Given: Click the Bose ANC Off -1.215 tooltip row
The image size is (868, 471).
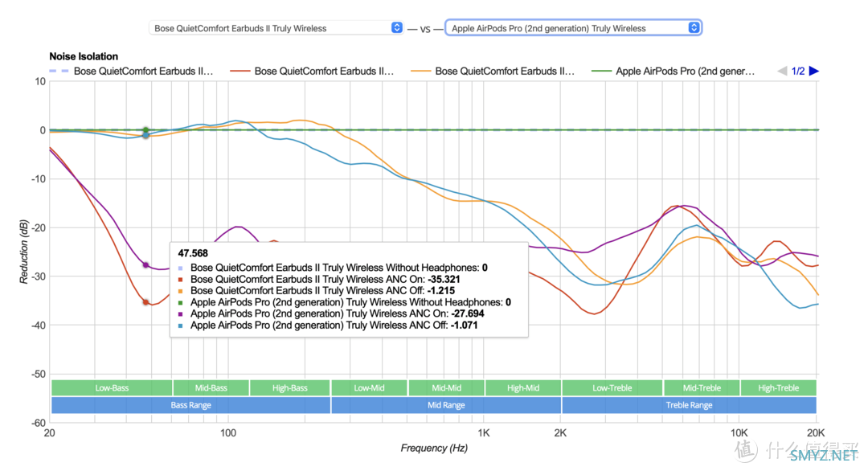Looking at the screenshot, I should (316, 291).
